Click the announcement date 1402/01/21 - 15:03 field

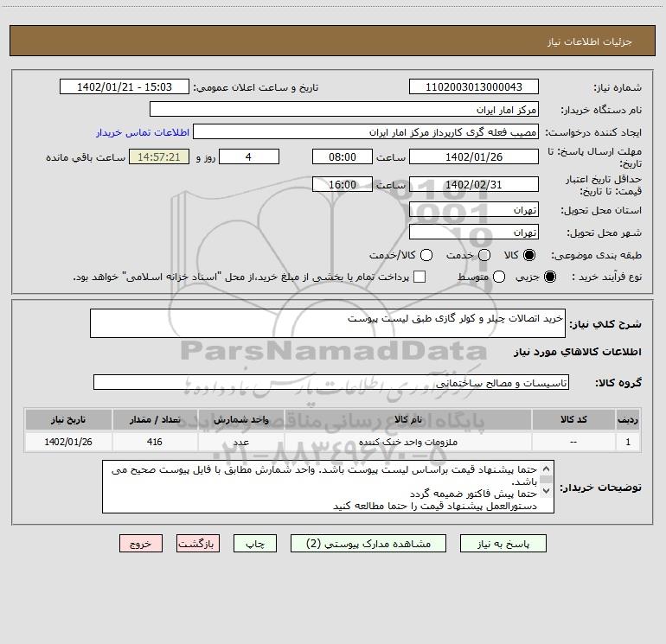click(x=125, y=87)
